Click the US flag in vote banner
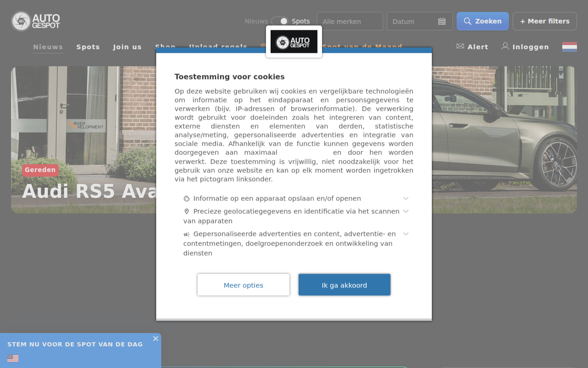Screen dimensions: 588x368 pos(13,358)
